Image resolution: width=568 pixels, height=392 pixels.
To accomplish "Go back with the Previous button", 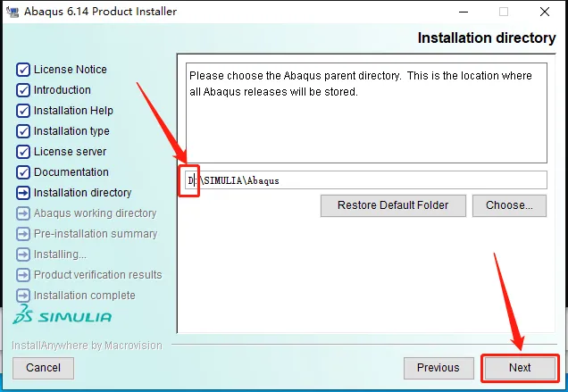I will click(x=439, y=368).
